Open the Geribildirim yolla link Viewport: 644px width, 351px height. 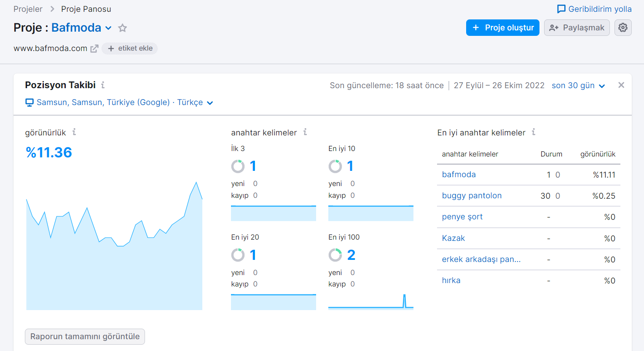pos(600,9)
